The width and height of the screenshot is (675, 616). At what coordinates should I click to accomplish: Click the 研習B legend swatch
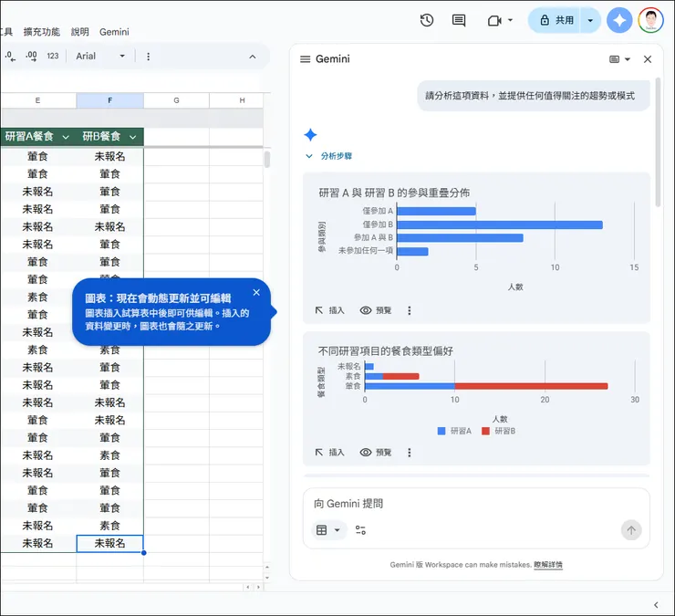[x=485, y=431]
